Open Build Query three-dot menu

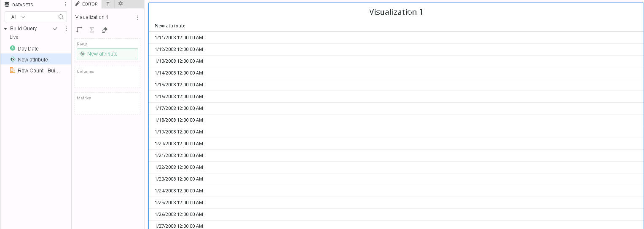pos(66,29)
